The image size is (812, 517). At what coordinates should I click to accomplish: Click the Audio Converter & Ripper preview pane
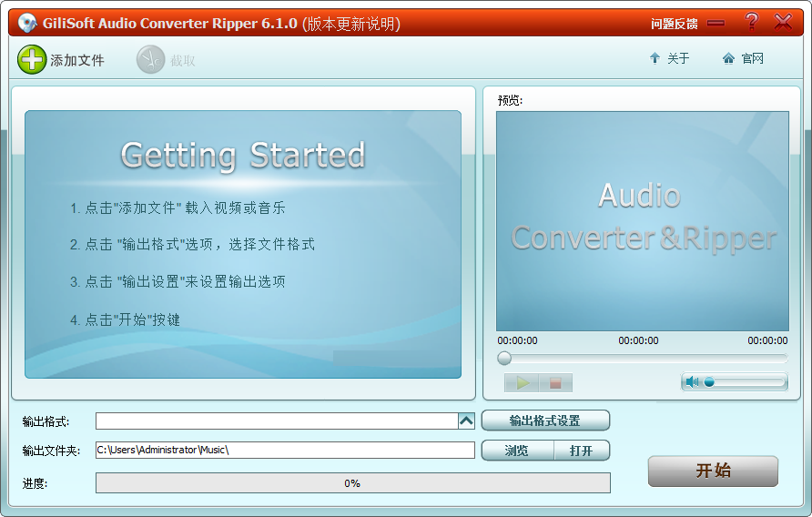point(643,221)
